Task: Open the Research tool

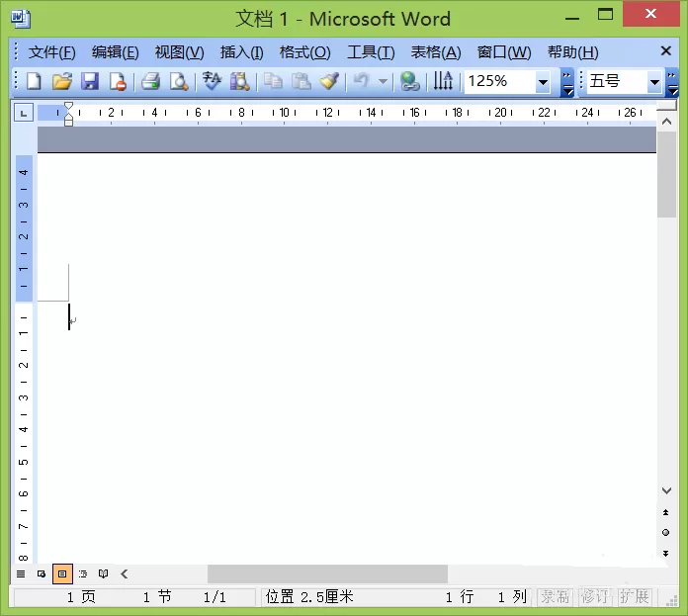Action: point(239,82)
